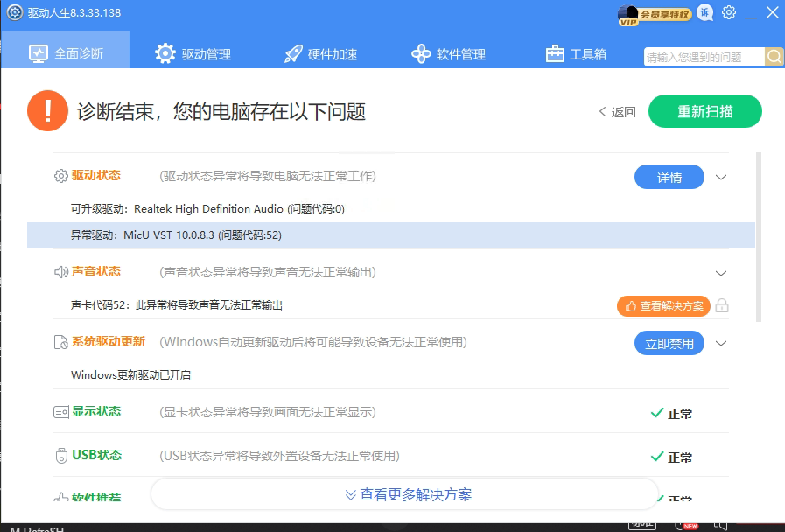785x532 pixels.
Task: Start a 重新扫描 rescan
Action: pyautogui.click(x=704, y=112)
